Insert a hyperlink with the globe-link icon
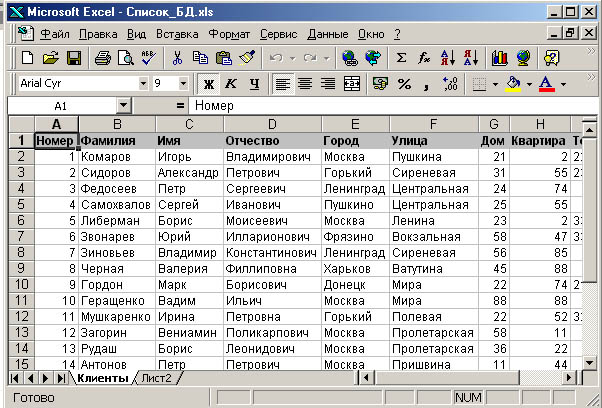 (350, 58)
